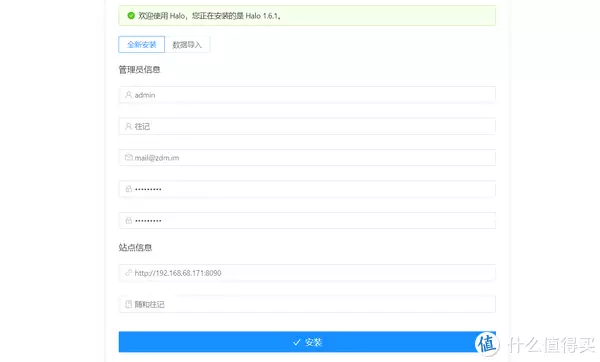Click the 管理员信息 section heading
The height and width of the screenshot is (362, 600).
pyautogui.click(x=139, y=70)
